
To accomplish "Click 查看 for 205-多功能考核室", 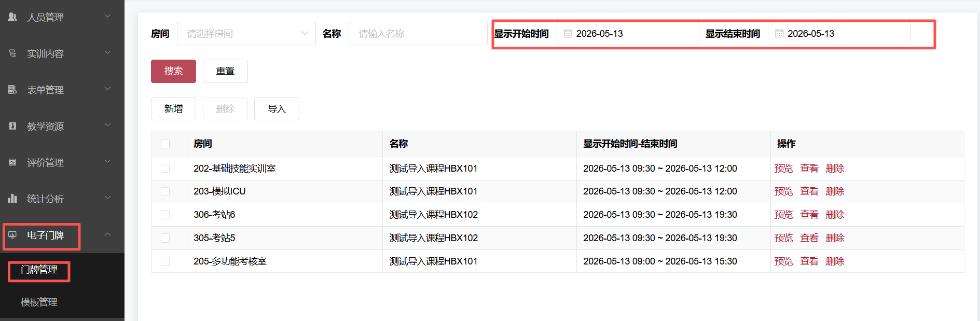I will click(x=809, y=261).
